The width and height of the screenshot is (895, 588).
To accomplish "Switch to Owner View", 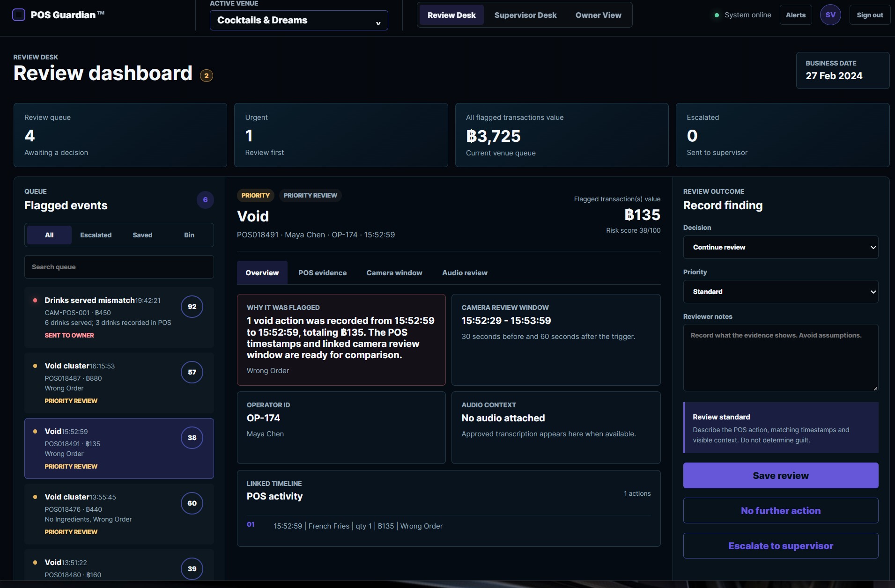I will pos(599,15).
